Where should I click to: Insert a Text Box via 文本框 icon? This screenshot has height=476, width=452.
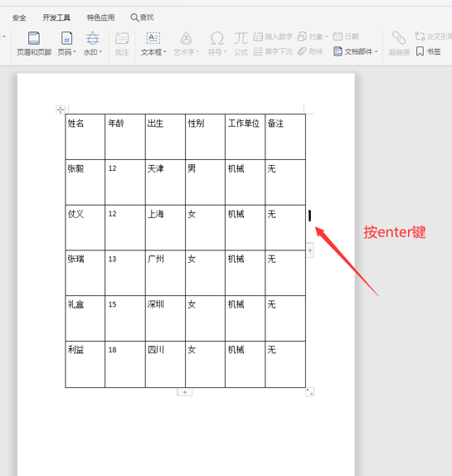pyautogui.click(x=153, y=38)
